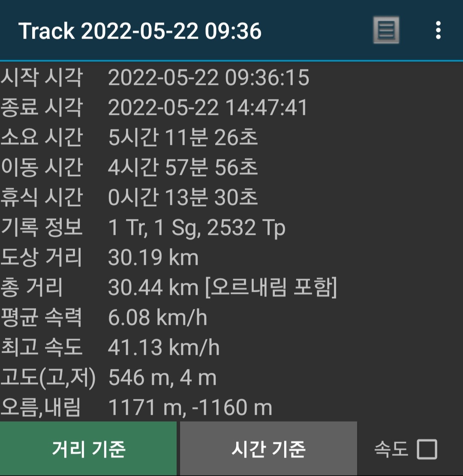Viewport: 463px width, 476px height.
Task: Tap the 오름,내림 ascent descent values
Action: (190, 407)
